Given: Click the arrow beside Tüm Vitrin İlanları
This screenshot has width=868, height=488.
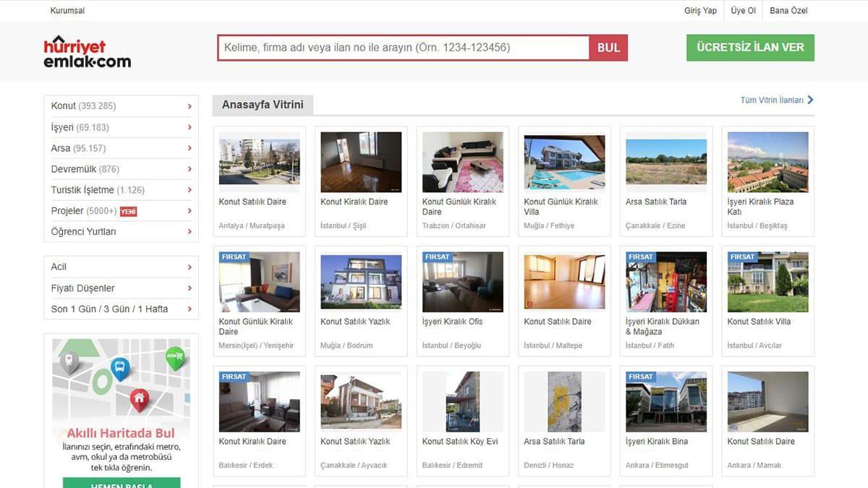Looking at the screenshot, I should 810,100.
